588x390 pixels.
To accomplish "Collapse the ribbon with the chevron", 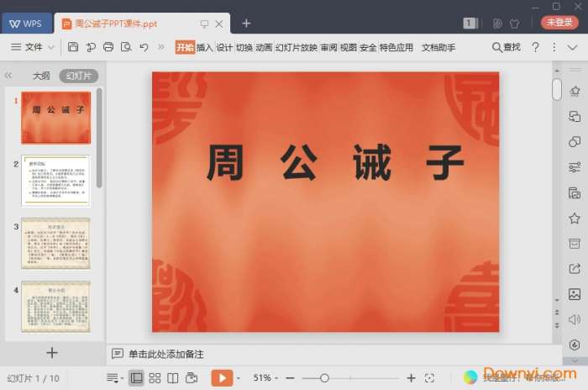I will tap(572, 47).
